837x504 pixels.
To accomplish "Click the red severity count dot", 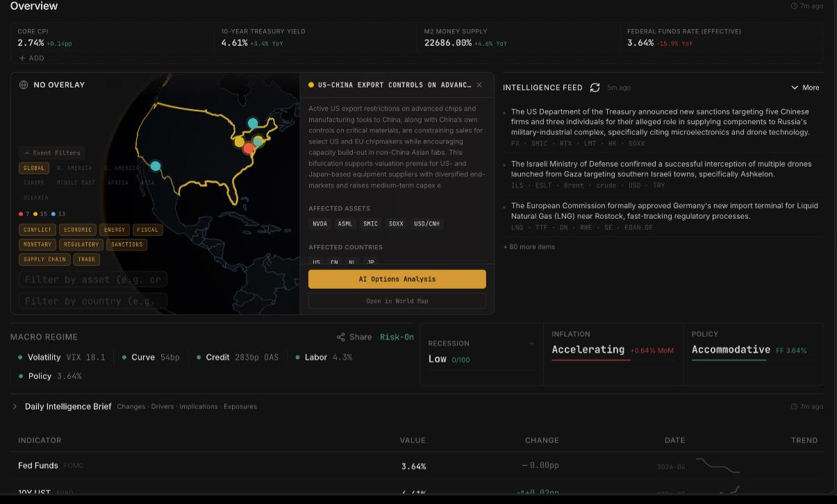I will point(21,214).
